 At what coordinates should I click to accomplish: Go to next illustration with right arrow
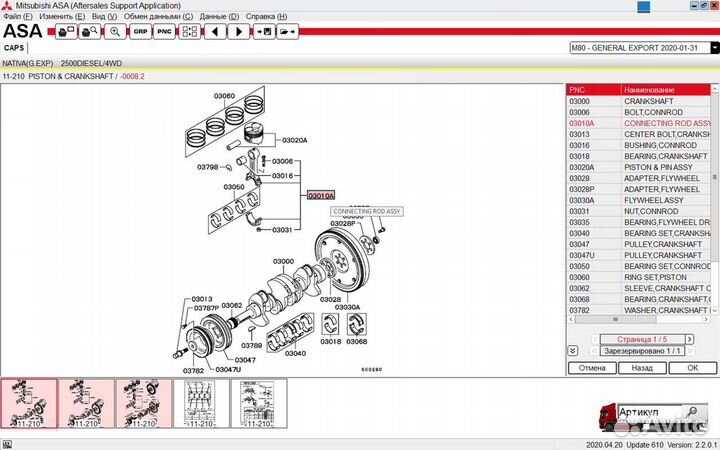[x=238, y=32]
